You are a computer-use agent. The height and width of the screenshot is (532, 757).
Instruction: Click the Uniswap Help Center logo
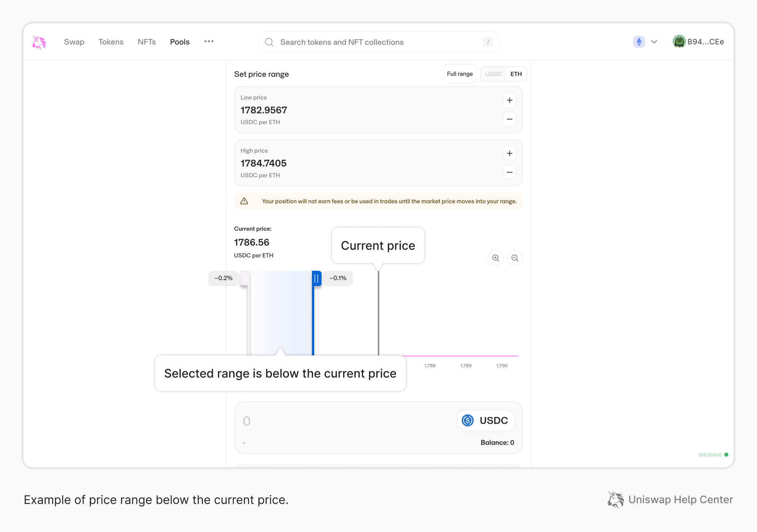coord(615,499)
